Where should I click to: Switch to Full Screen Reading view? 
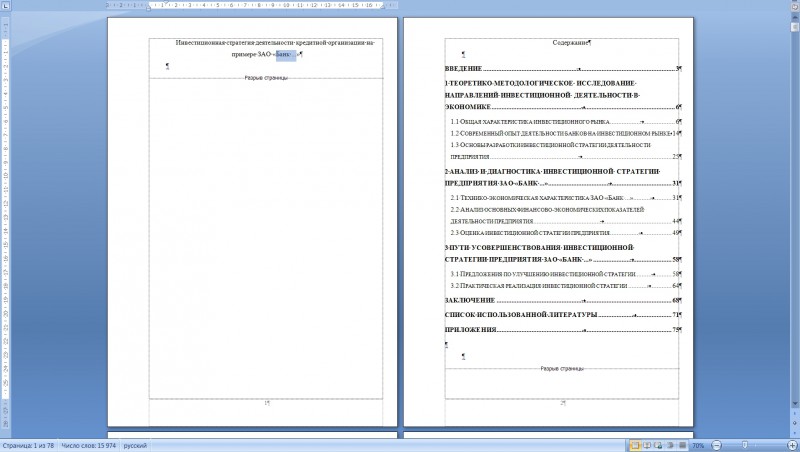[646, 445]
